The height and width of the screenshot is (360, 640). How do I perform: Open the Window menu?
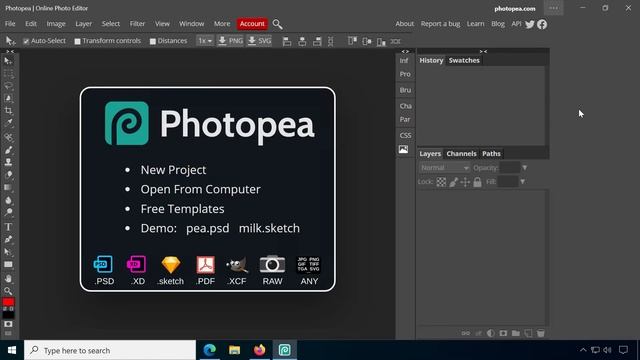pos(191,24)
